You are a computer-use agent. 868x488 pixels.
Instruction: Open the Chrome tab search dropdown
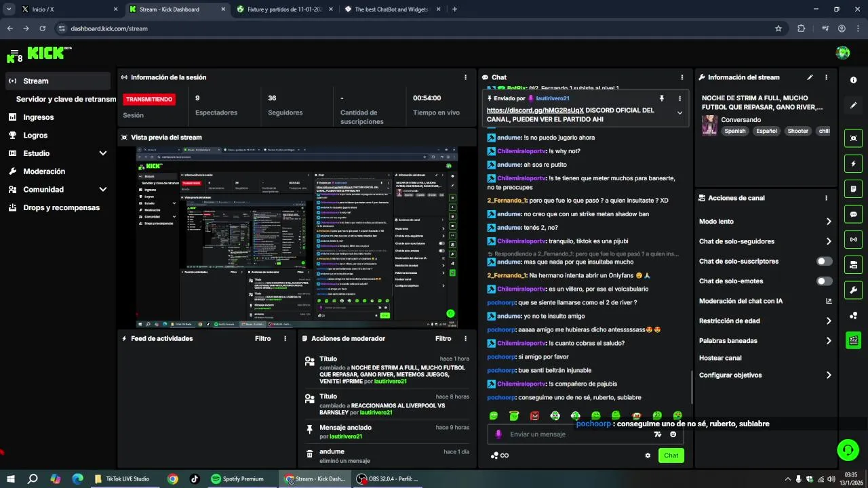(9, 9)
